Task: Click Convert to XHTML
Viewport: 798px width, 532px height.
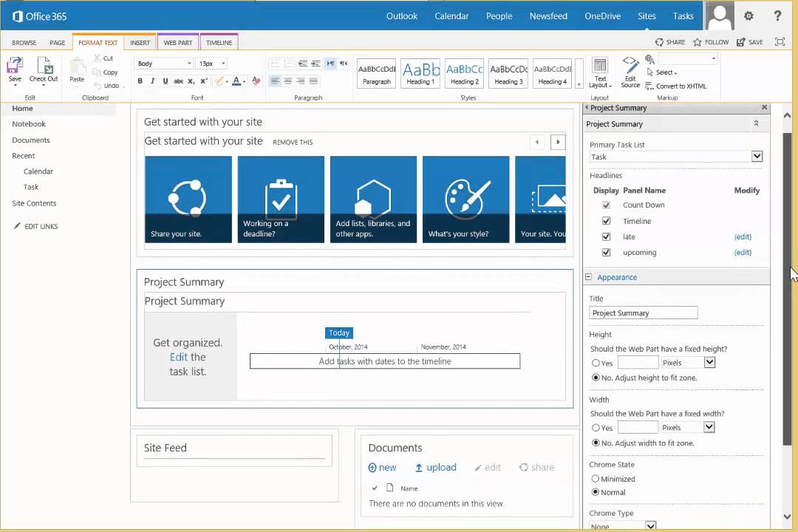Action: tap(676, 86)
